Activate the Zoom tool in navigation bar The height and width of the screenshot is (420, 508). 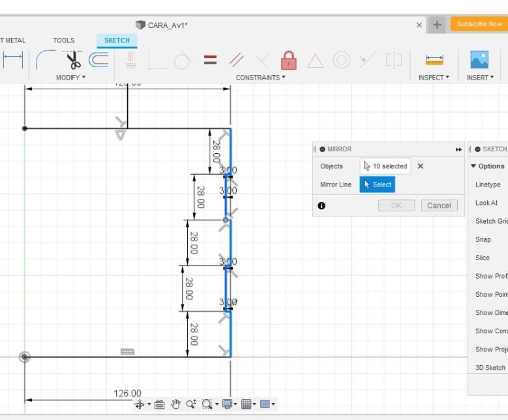click(x=191, y=404)
